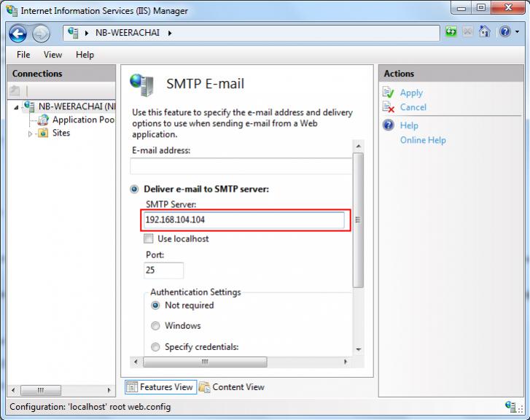
Task: Click the server icon in the address bar
Action: tap(73, 33)
